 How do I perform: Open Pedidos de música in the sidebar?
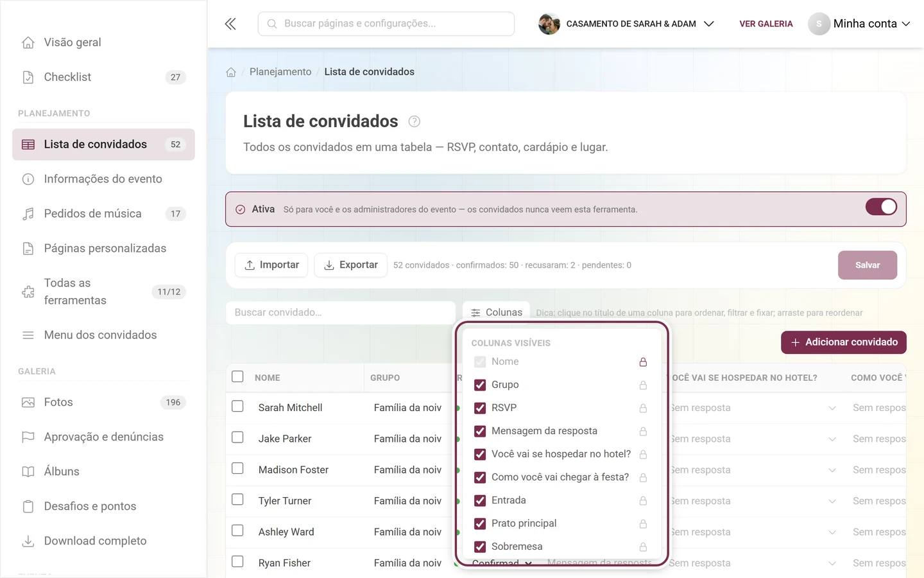103,214
